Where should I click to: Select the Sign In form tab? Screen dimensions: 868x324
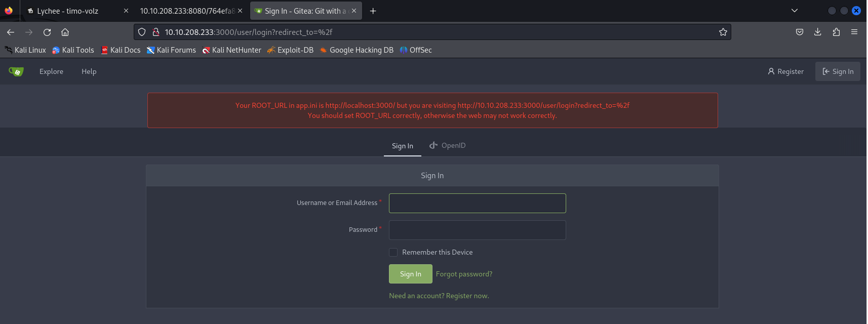[403, 146]
